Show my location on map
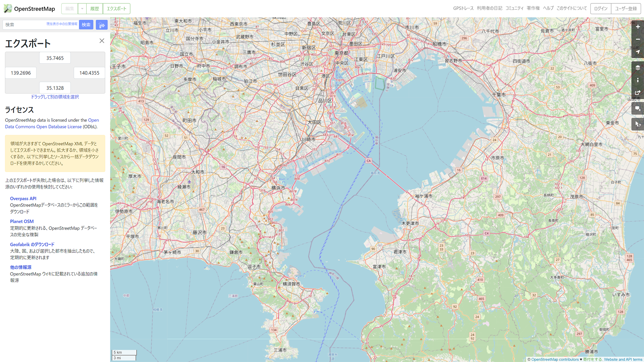The height and width of the screenshot is (362, 644). [638, 52]
